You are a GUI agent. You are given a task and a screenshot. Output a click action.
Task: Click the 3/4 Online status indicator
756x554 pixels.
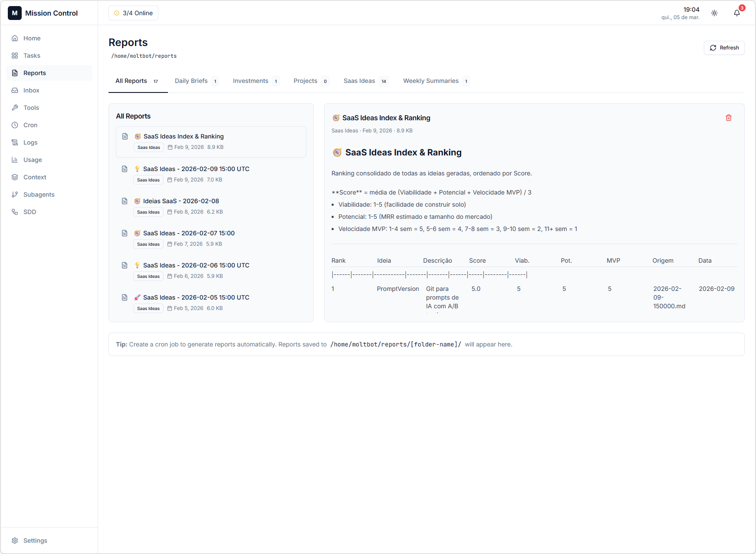coord(133,13)
